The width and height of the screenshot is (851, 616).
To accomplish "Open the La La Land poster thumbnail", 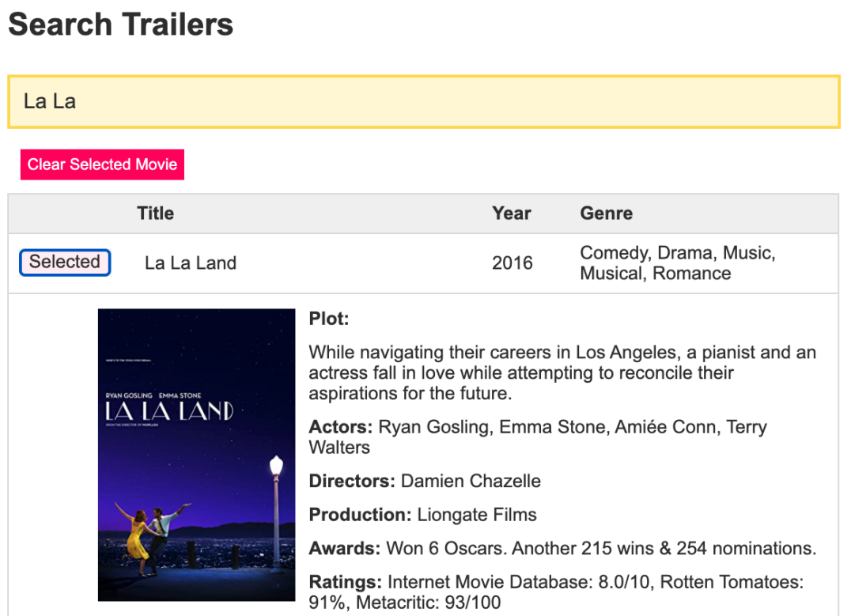I will (x=196, y=455).
